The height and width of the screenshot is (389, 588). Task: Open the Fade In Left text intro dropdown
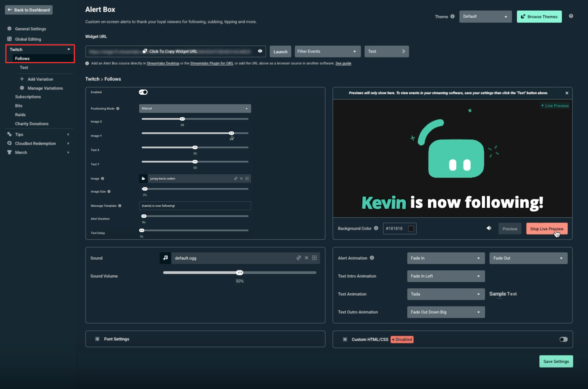pos(446,276)
